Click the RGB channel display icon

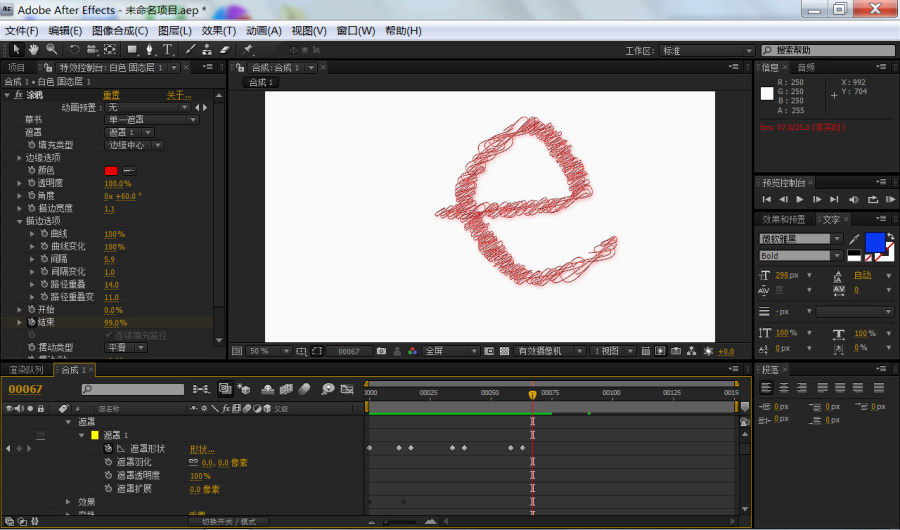(412, 351)
